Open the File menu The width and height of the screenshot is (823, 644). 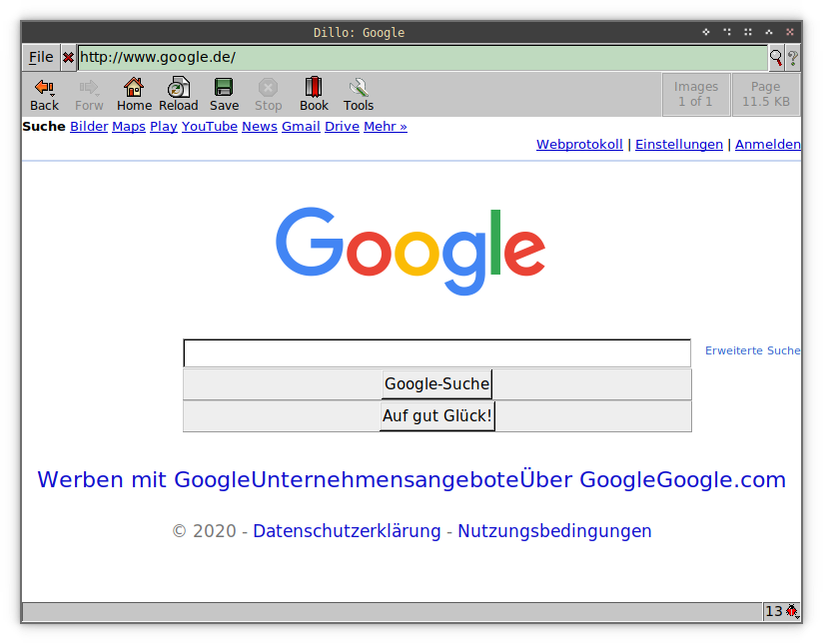coord(41,57)
